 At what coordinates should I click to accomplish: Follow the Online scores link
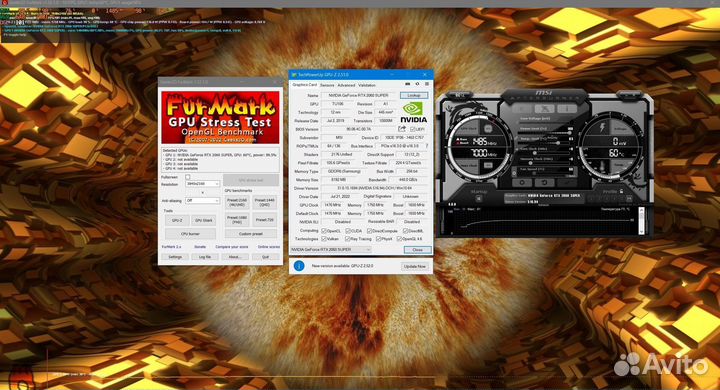click(x=269, y=247)
